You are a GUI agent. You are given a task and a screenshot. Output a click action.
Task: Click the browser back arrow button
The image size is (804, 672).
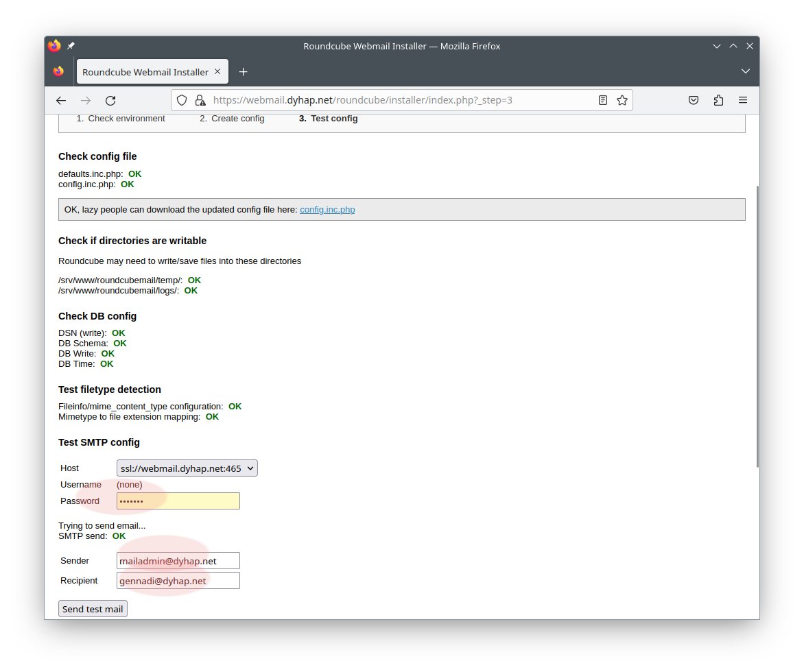(x=61, y=100)
